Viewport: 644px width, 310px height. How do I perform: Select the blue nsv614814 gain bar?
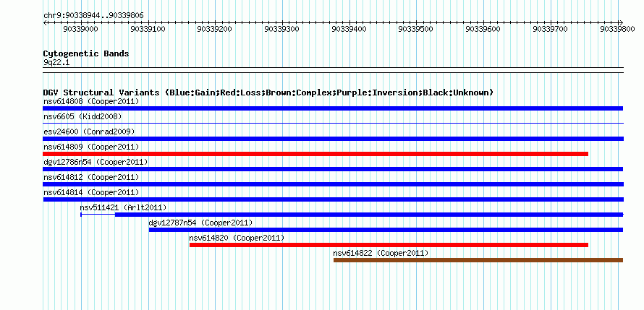tap(333, 199)
